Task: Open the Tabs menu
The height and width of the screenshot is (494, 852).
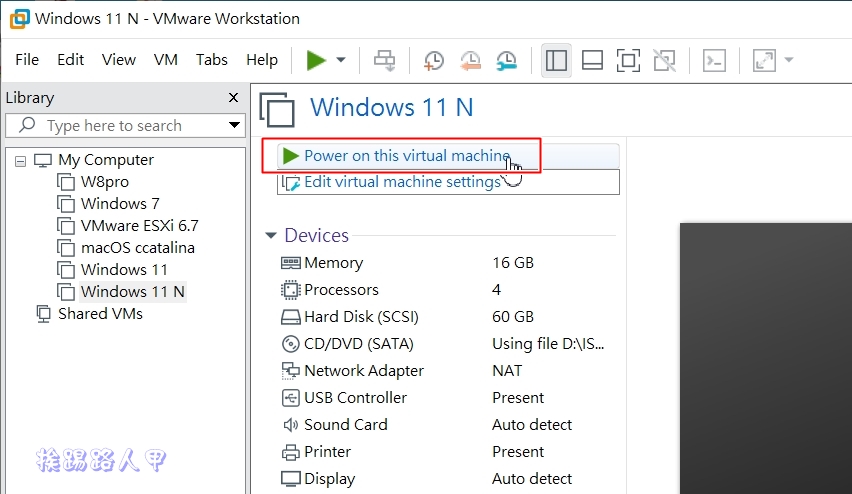Action: pos(211,60)
